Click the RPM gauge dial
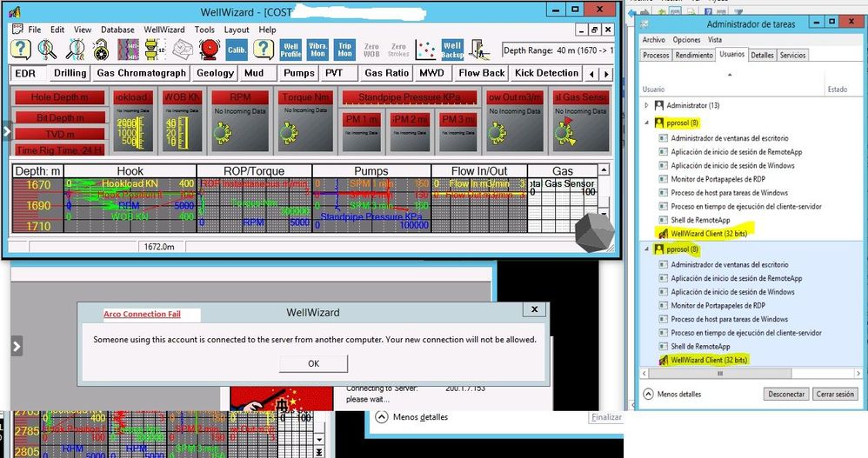 [x=224, y=133]
